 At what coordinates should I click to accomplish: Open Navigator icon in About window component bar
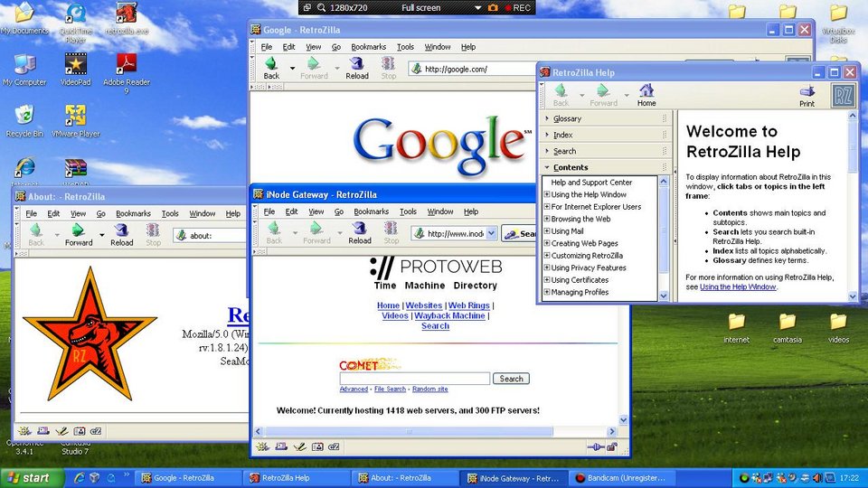click(25, 431)
